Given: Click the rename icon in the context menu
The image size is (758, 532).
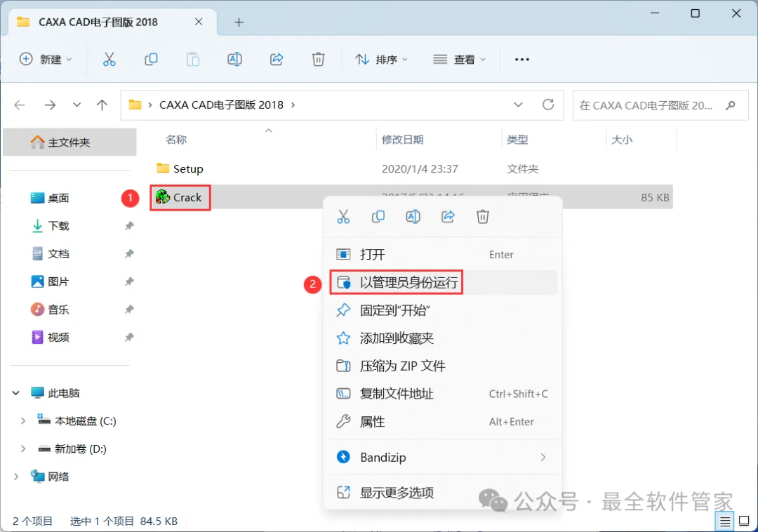Looking at the screenshot, I should click(413, 216).
